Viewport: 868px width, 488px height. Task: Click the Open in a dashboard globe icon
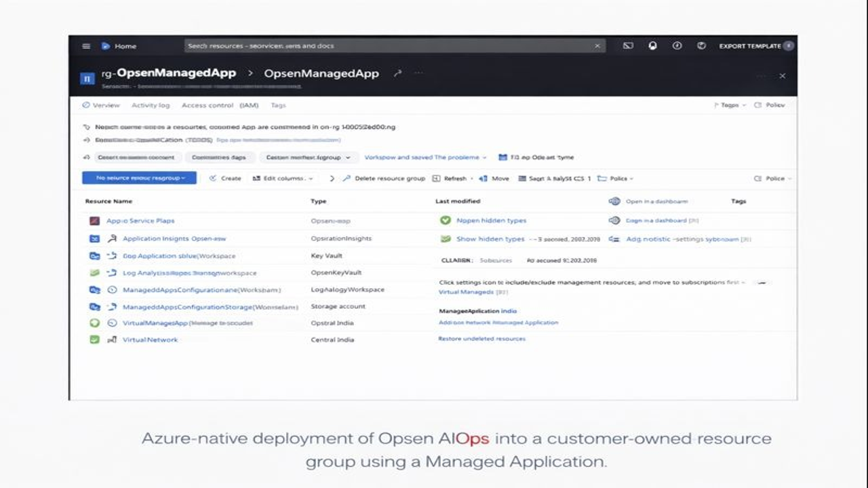[614, 201]
